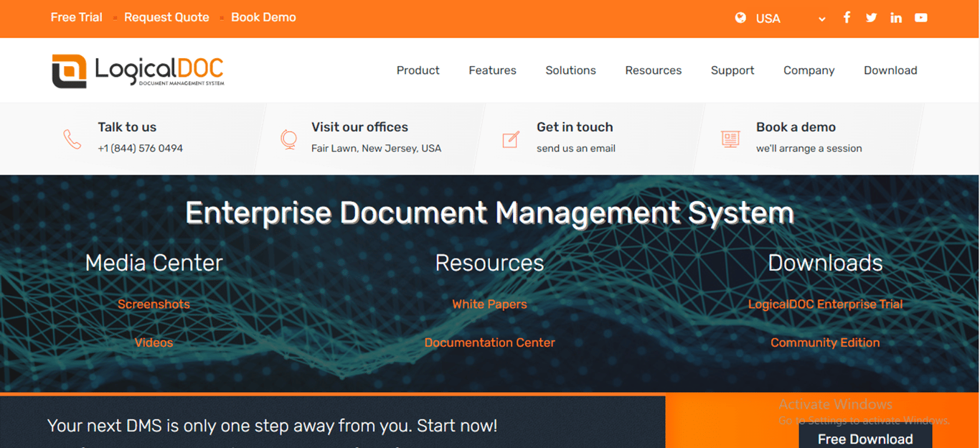Open the Resources menu in navigation bar

pos(653,70)
